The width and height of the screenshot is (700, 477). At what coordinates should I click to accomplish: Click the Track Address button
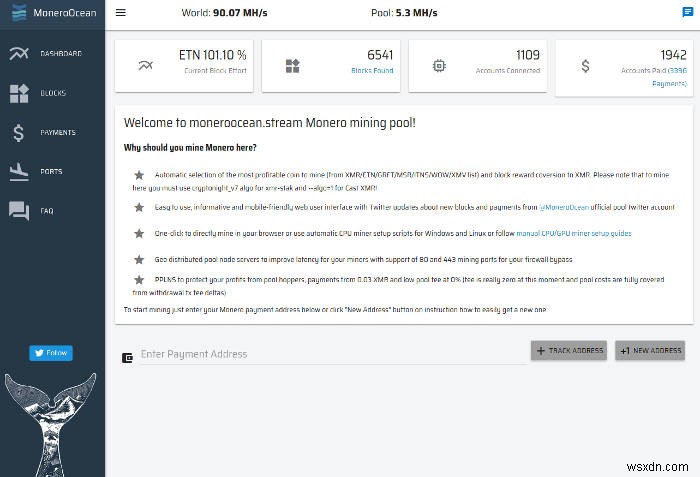coord(569,351)
